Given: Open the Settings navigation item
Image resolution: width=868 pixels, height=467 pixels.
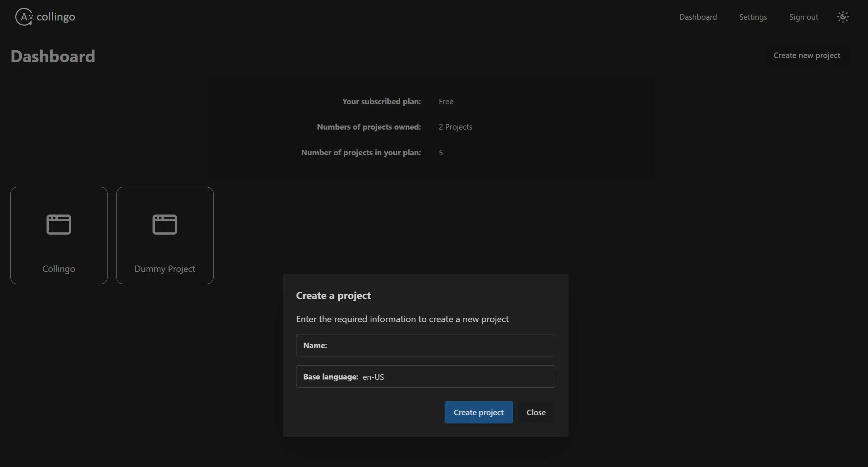Looking at the screenshot, I should click(x=753, y=17).
